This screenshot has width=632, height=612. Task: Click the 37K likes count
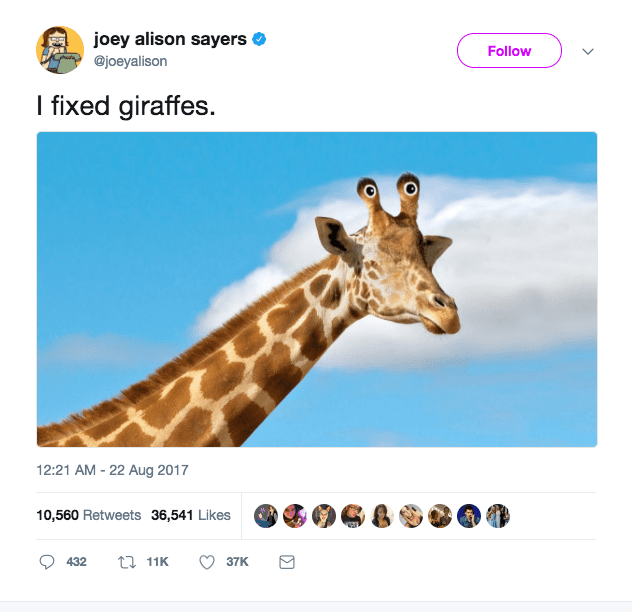pos(237,562)
